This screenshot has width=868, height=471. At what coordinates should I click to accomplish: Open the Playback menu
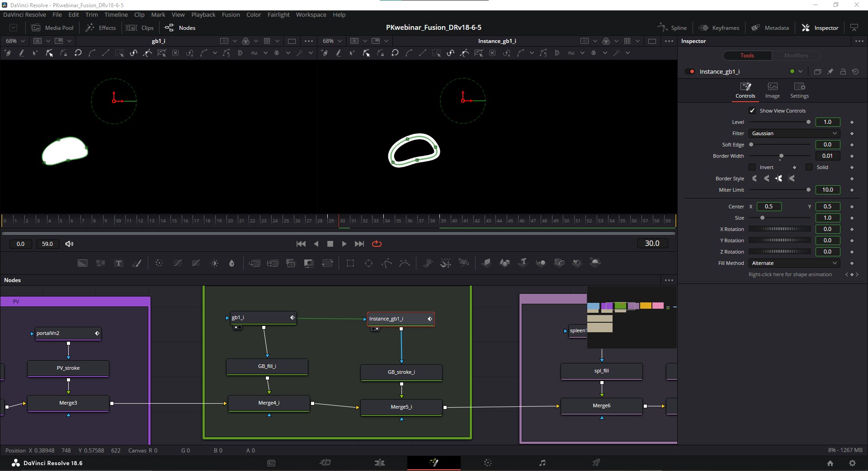(x=203, y=14)
